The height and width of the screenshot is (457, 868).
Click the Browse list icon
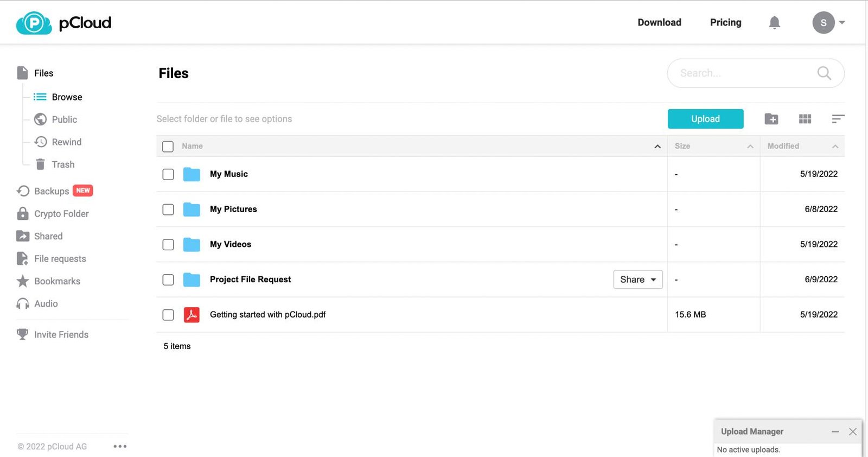pyautogui.click(x=40, y=97)
